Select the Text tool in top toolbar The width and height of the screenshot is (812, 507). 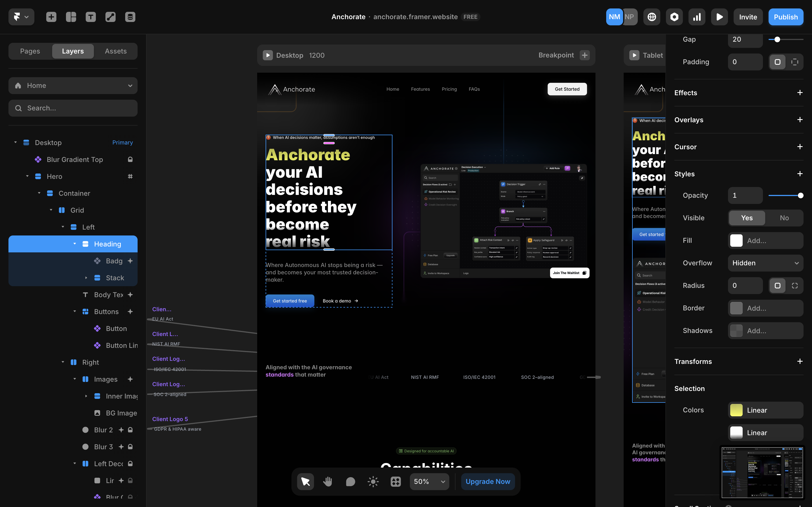(x=91, y=17)
